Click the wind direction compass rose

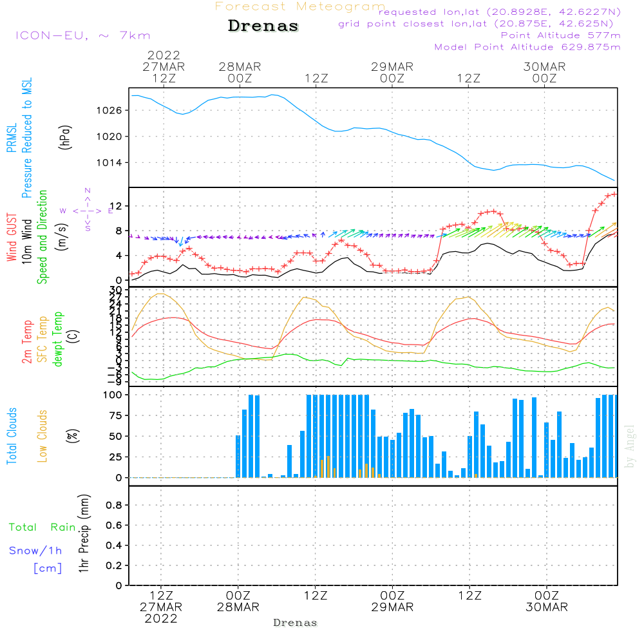pos(87,211)
